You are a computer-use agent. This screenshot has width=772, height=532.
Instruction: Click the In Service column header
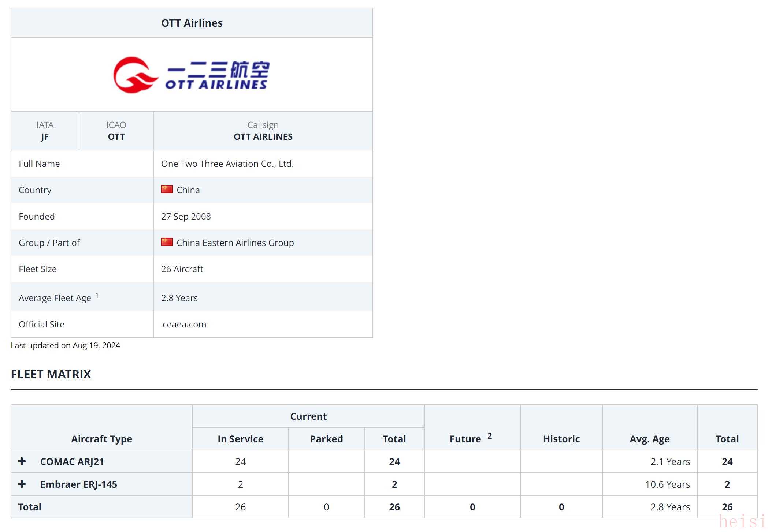pos(240,439)
